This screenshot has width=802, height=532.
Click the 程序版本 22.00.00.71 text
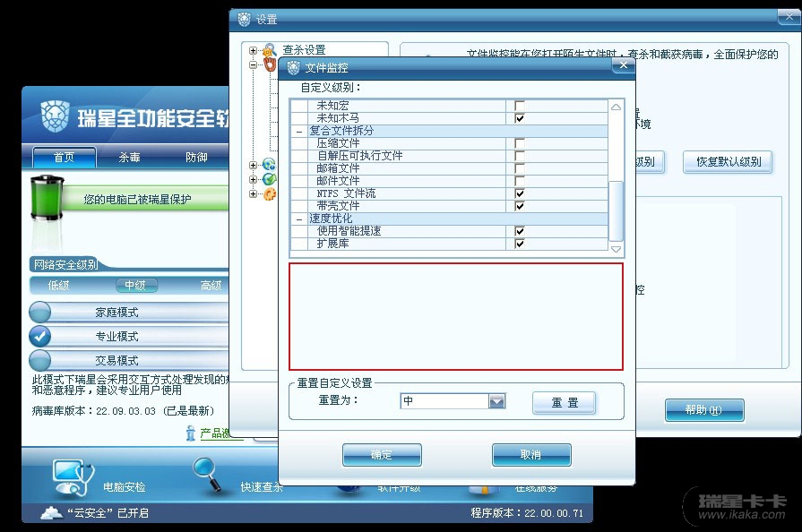(x=527, y=513)
